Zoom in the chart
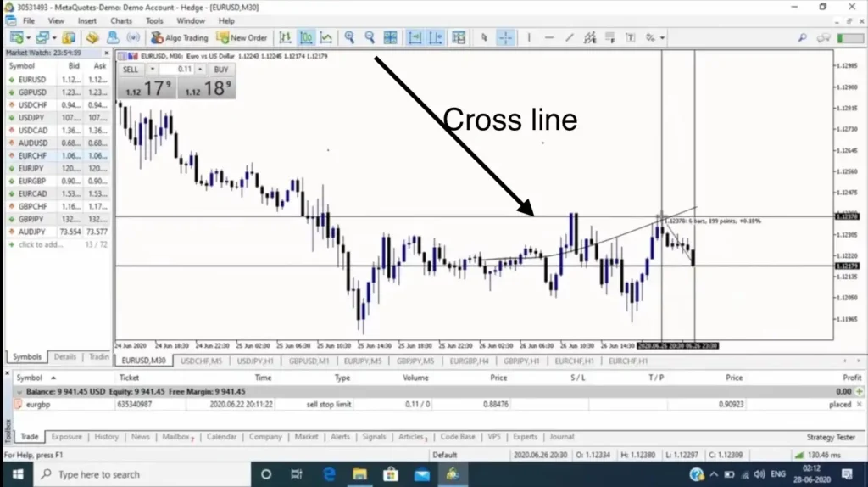Screen dimensions: 868x487 [349, 37]
